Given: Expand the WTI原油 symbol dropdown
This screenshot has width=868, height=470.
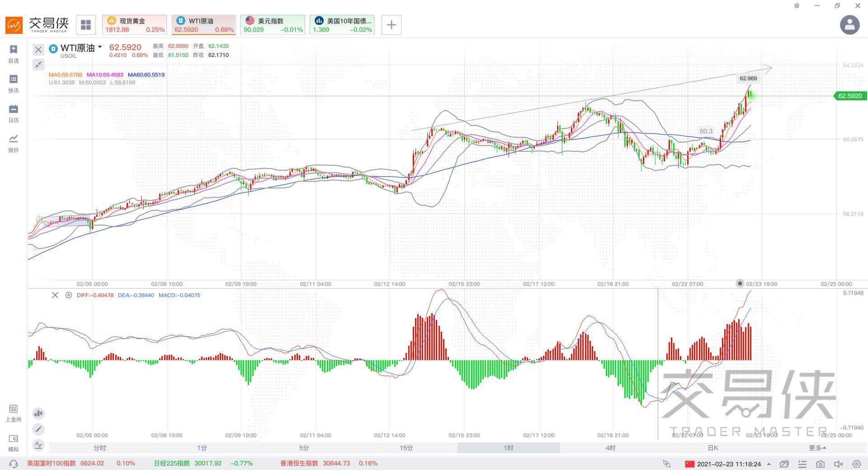Looking at the screenshot, I should coord(100,47).
